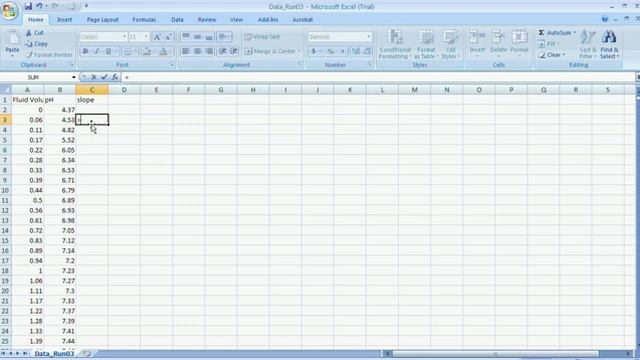Open Clear options dropdown

tap(564, 55)
